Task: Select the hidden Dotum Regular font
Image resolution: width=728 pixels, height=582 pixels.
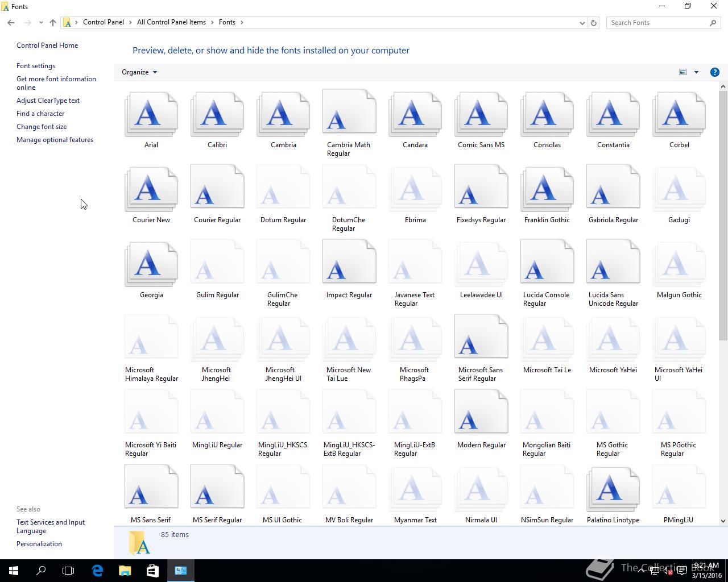Action: click(x=283, y=186)
